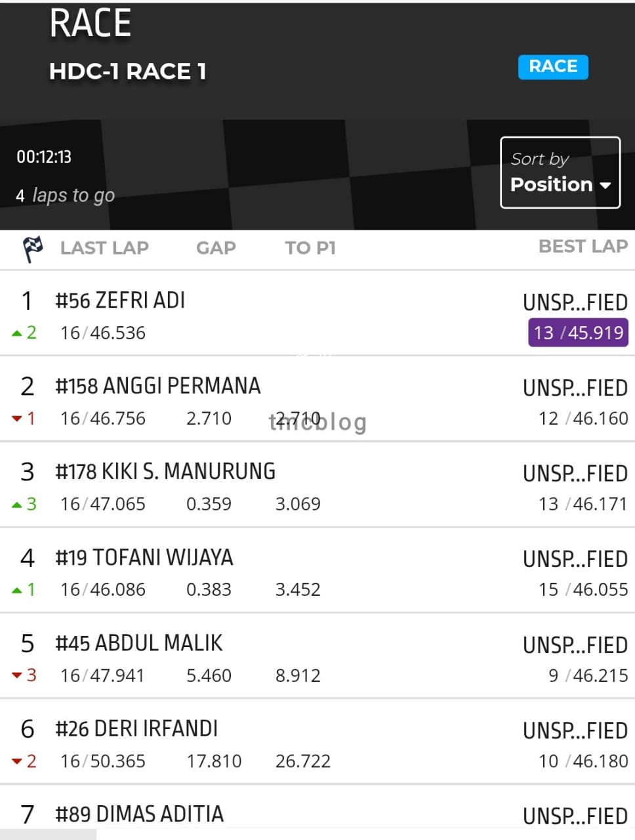Click red down arrow beside Deri Irfandi
The height and width of the screenshot is (840, 635).
click(x=17, y=761)
